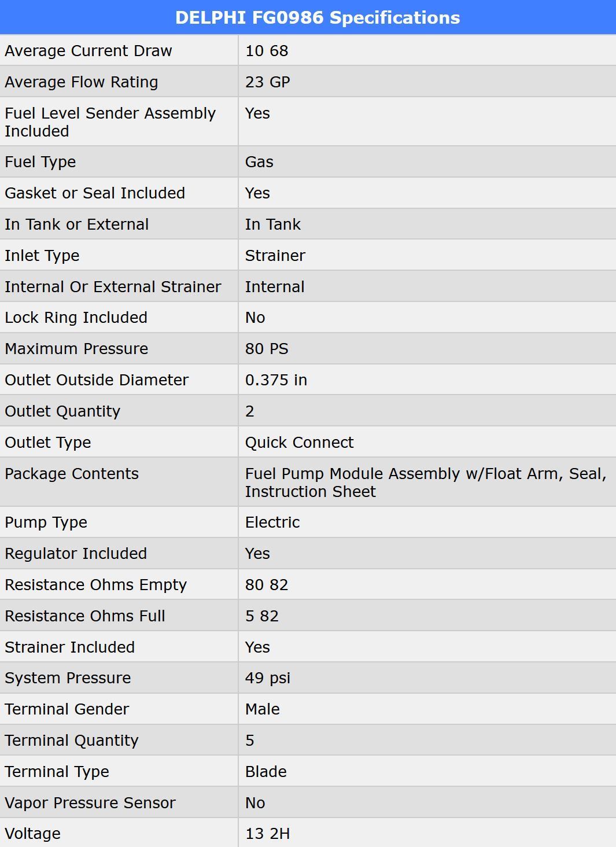The width and height of the screenshot is (616, 847).
Task: Select the 80 PS maximum pressure value
Action: [267, 349]
